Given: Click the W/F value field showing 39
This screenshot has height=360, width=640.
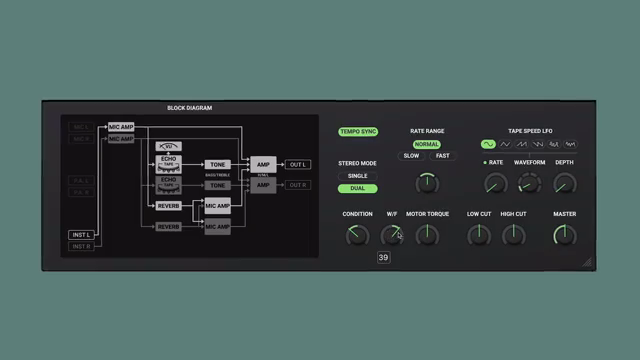Looking at the screenshot, I should [x=383, y=258].
